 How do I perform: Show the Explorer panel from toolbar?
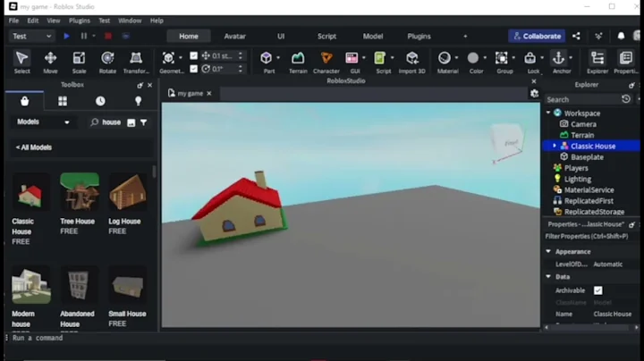point(597,63)
